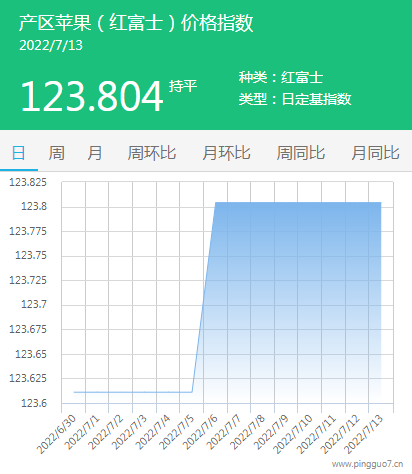Switch to the 周 weekly tab
The width and height of the screenshot is (412, 474).
(57, 153)
